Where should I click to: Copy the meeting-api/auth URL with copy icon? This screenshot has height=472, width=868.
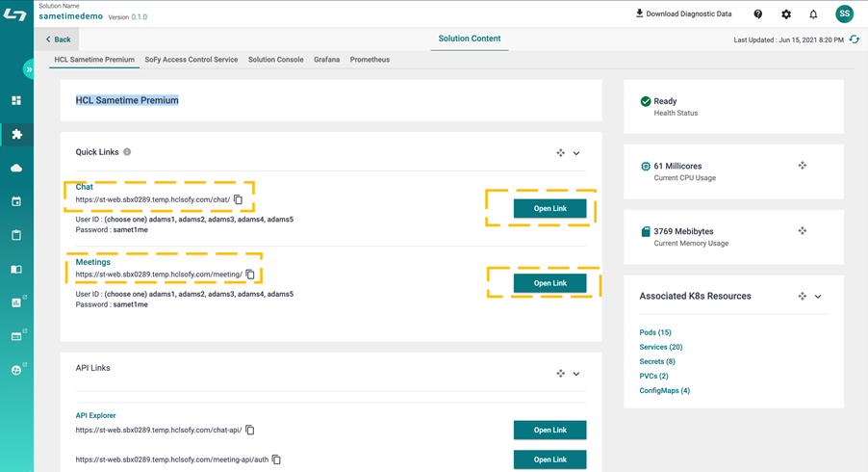click(277, 459)
